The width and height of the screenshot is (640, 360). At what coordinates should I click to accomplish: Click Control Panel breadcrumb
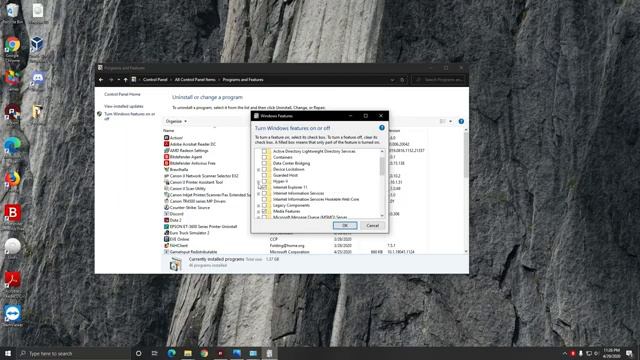coord(155,80)
